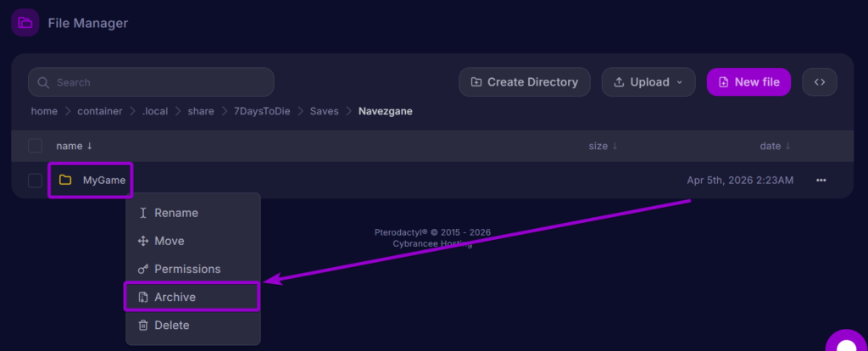868x351 pixels.
Task: Choose Archive from the context menu
Action: click(192, 298)
